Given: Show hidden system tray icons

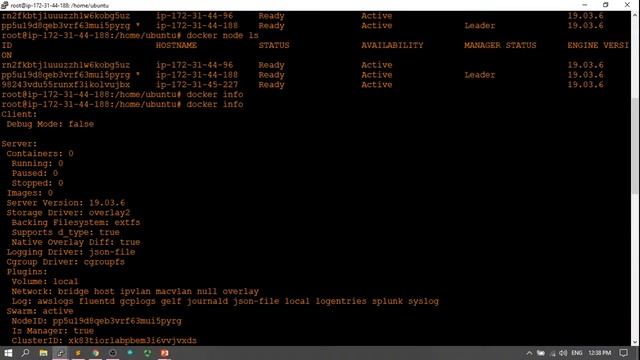Looking at the screenshot, I should tap(529, 353).
